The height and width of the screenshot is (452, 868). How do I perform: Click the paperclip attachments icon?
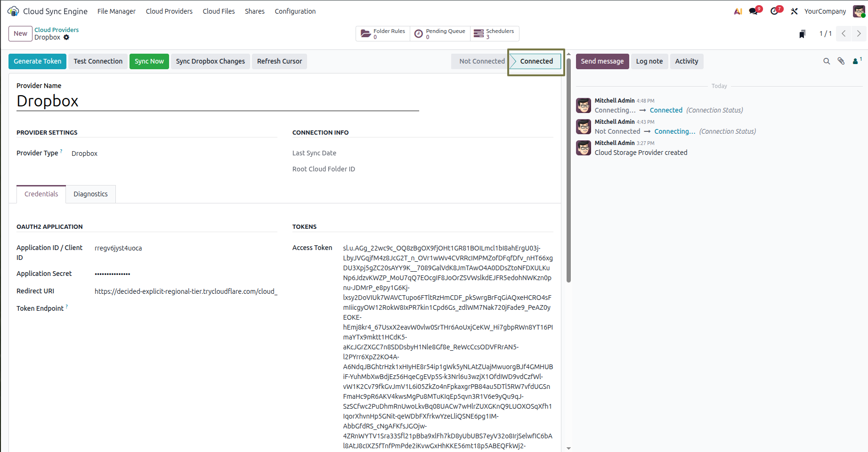coord(841,61)
